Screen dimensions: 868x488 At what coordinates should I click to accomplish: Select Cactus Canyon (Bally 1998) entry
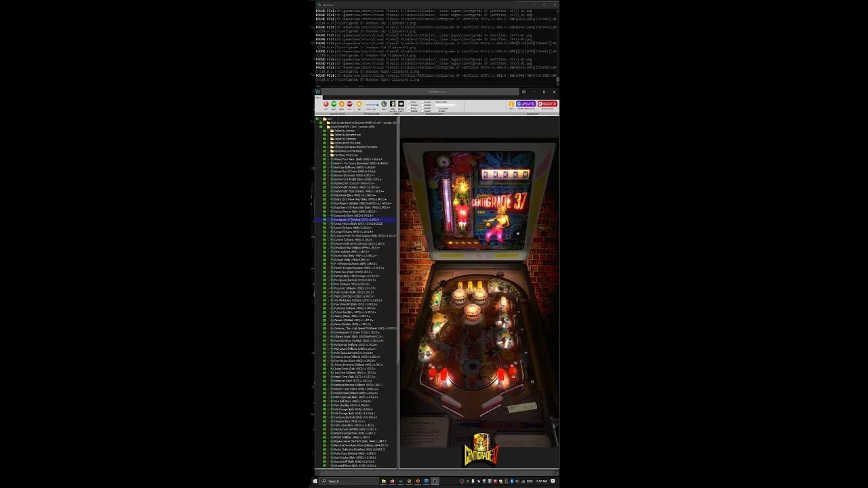tap(355, 211)
